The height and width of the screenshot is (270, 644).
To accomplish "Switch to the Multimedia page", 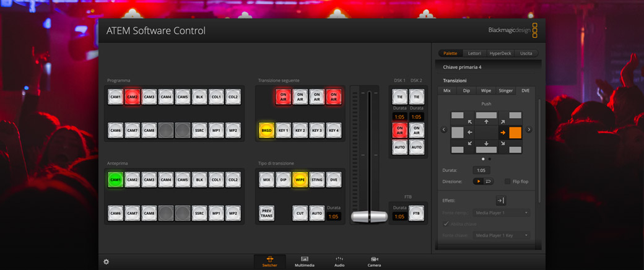I will [304, 261].
